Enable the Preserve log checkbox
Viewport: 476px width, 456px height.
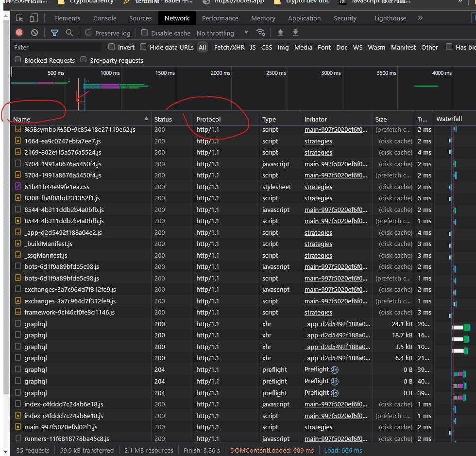(88, 33)
